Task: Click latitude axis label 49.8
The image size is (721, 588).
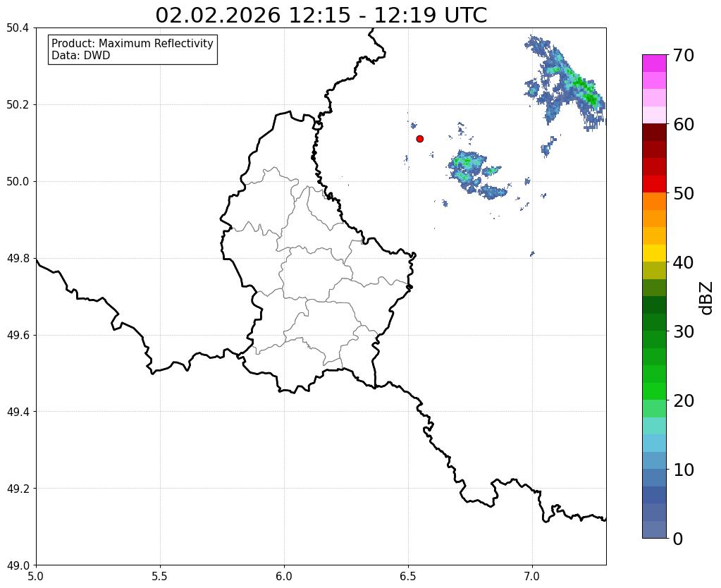Action: point(18,259)
